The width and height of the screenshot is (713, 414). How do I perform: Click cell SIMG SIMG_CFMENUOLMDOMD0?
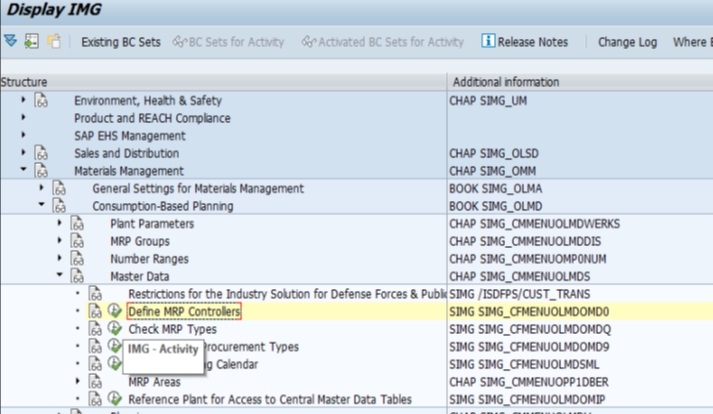click(529, 312)
